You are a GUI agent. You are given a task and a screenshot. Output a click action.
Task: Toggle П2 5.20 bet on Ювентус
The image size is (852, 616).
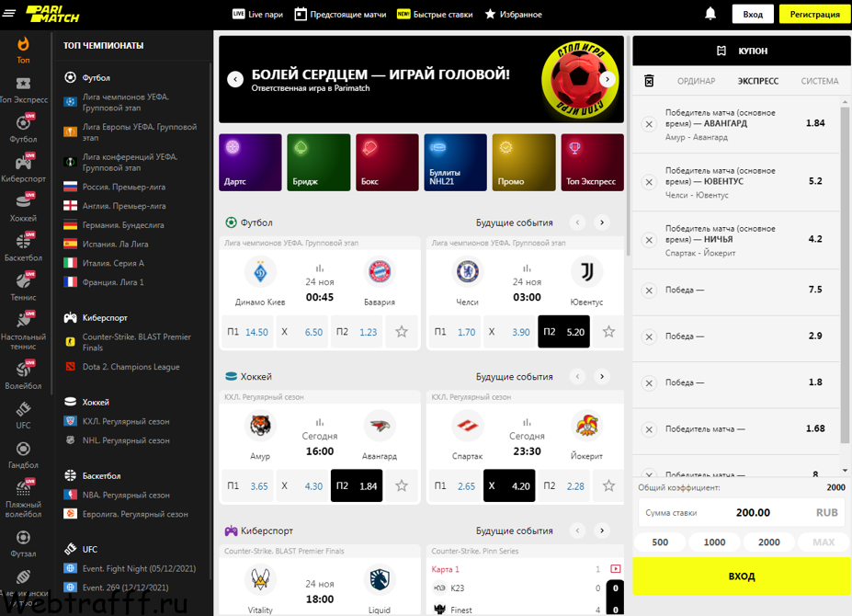point(563,332)
